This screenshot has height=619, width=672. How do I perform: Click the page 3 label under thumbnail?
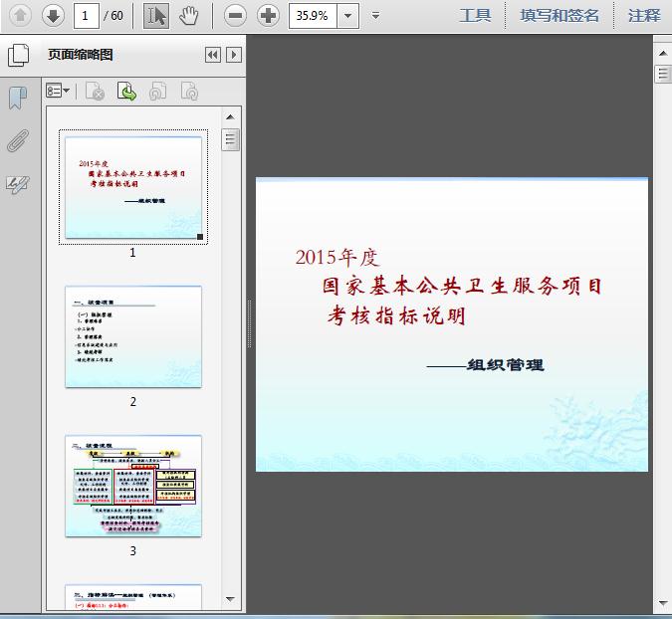[132, 551]
